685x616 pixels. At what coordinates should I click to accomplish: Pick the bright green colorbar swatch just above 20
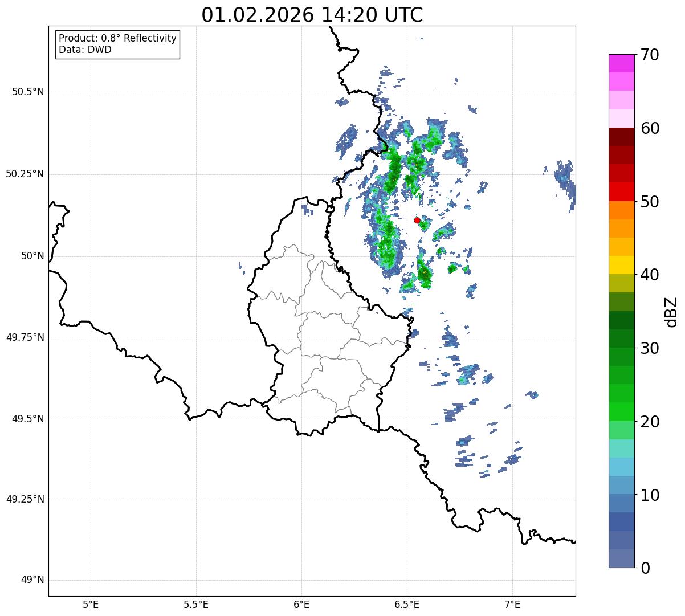click(x=622, y=412)
